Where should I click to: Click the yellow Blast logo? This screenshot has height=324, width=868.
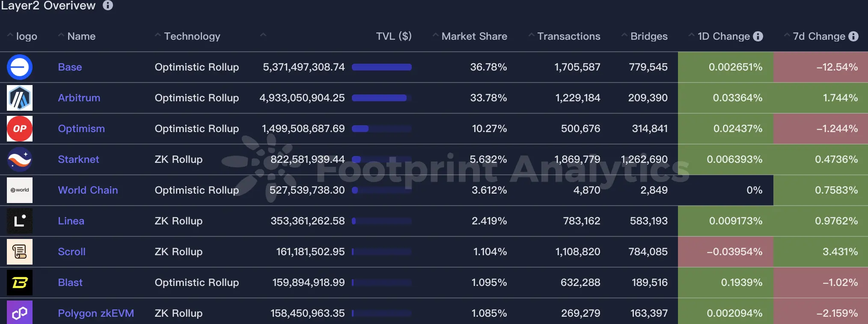20,283
